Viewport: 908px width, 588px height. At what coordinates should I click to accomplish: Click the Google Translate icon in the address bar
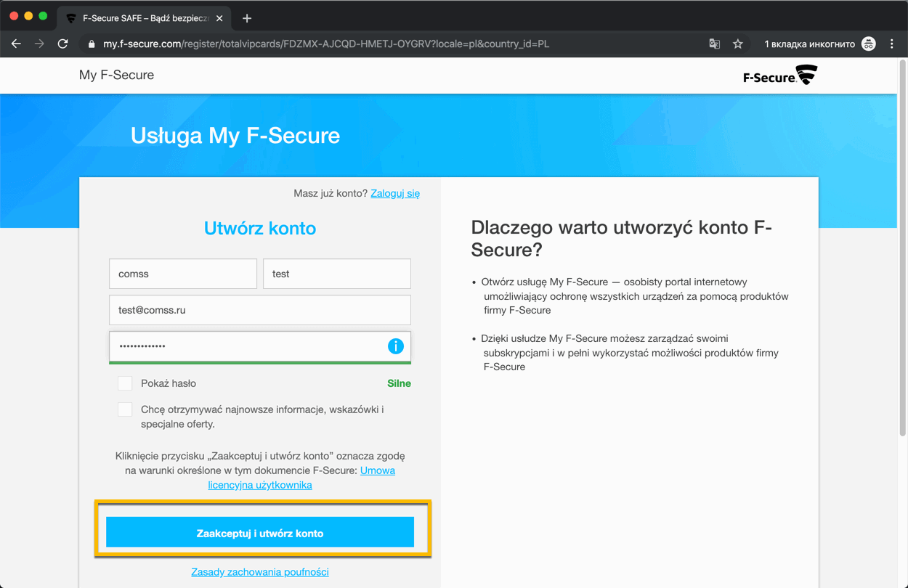[x=714, y=44]
